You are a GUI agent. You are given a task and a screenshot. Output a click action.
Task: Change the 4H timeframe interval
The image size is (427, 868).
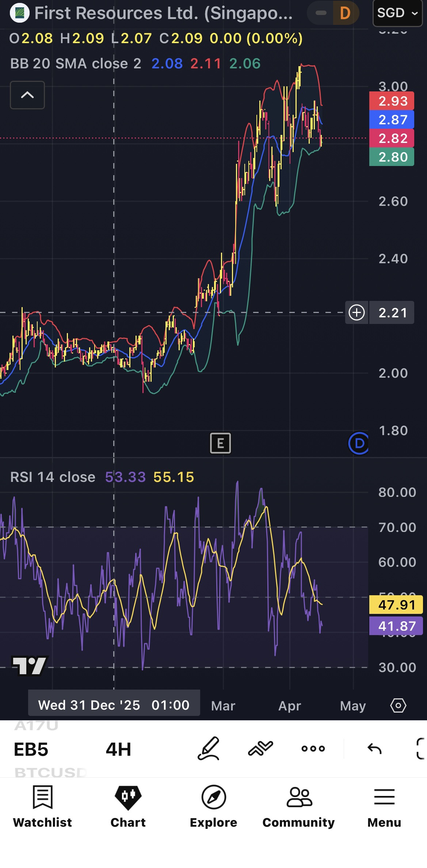coord(118,749)
